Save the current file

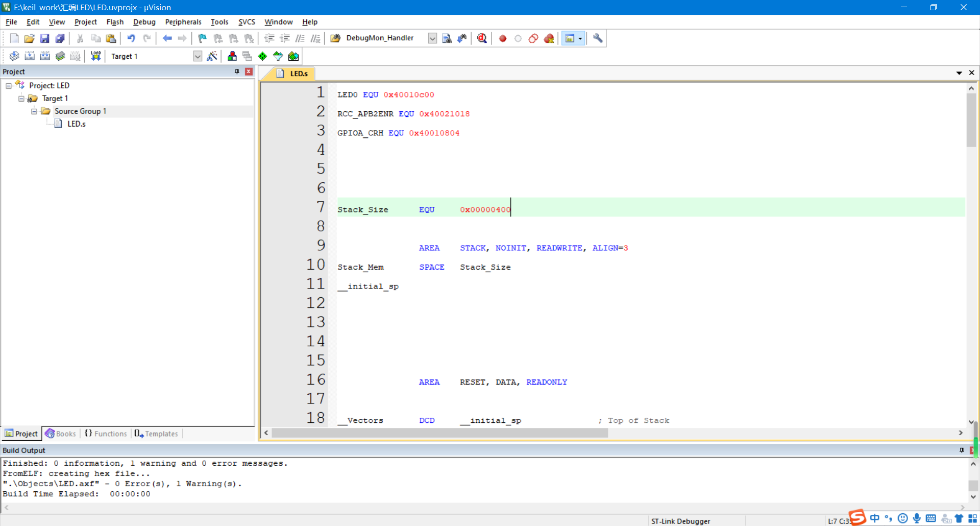click(45, 38)
